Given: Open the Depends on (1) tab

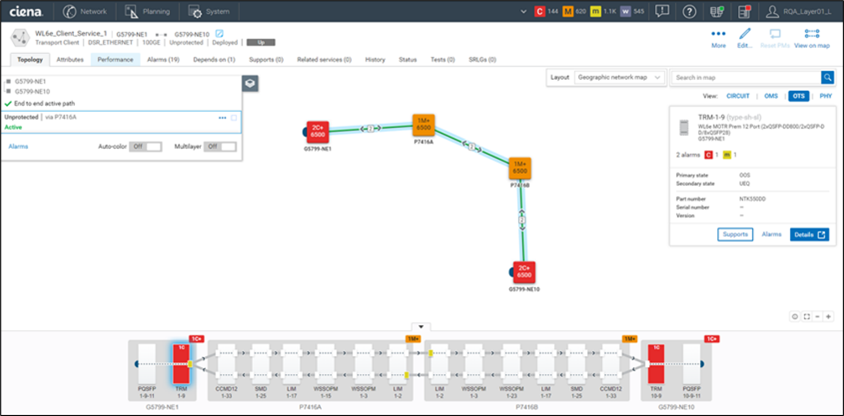Looking at the screenshot, I should pos(214,60).
